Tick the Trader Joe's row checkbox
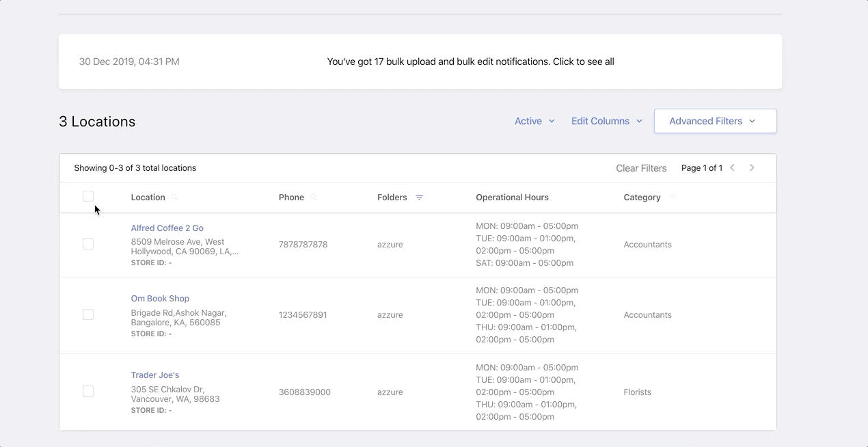Viewport: 868px width, 447px height. (88, 392)
